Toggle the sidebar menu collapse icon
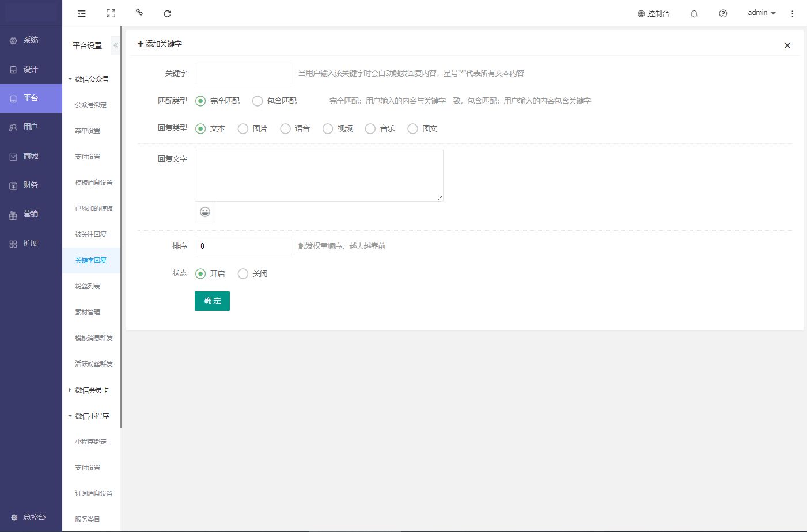This screenshot has width=807, height=532. (82, 13)
